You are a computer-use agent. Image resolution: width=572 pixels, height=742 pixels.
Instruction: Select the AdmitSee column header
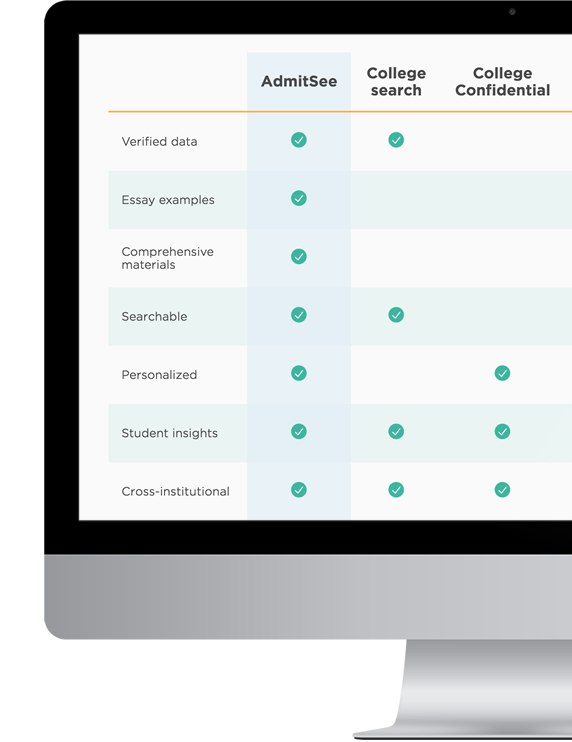(x=299, y=81)
